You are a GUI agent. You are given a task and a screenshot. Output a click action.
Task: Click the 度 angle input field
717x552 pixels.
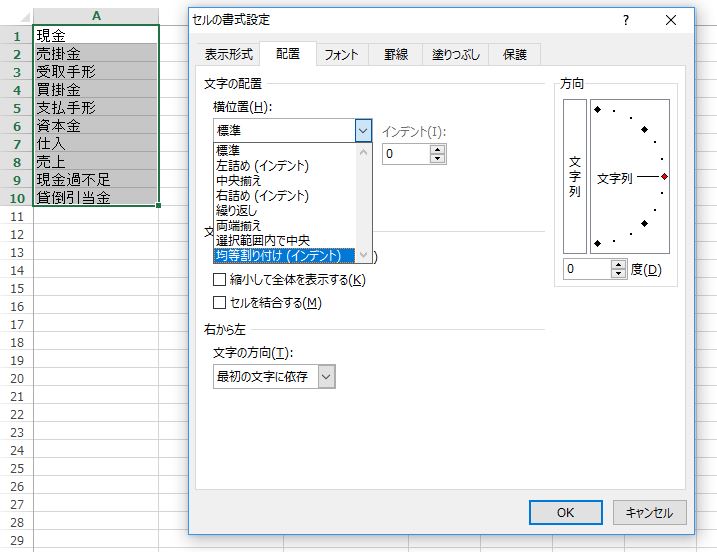(587, 269)
